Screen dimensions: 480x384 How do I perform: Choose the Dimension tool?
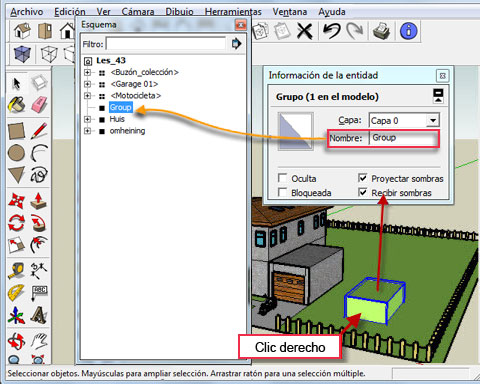(39, 270)
